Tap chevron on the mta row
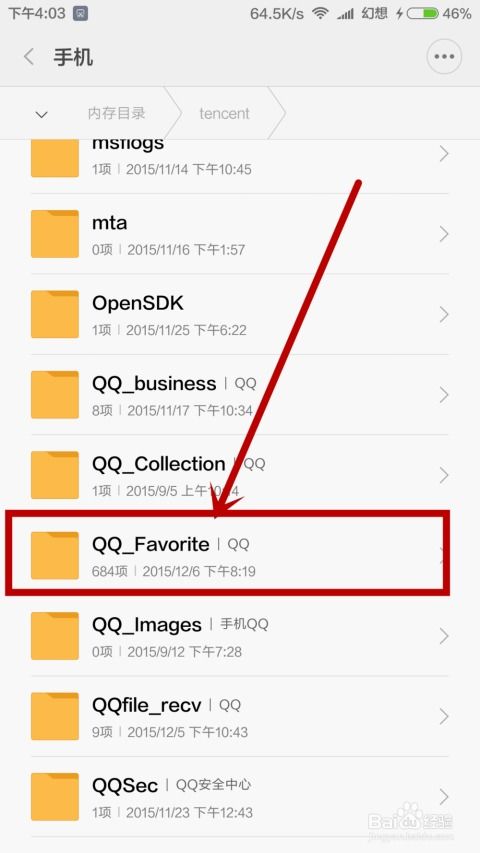The image size is (480, 853). point(444,234)
